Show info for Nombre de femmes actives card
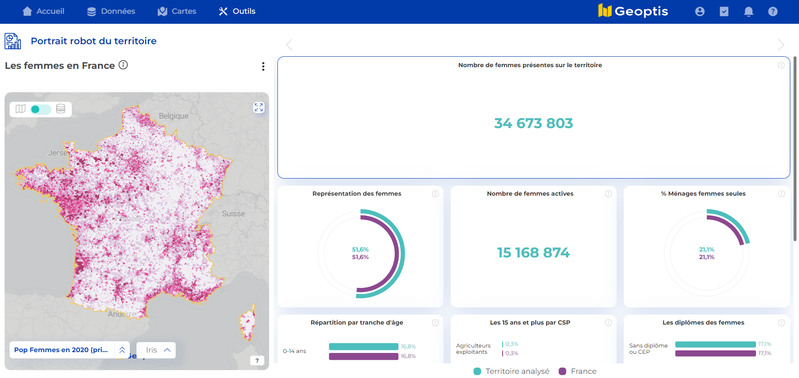The width and height of the screenshot is (799, 378). click(x=608, y=194)
